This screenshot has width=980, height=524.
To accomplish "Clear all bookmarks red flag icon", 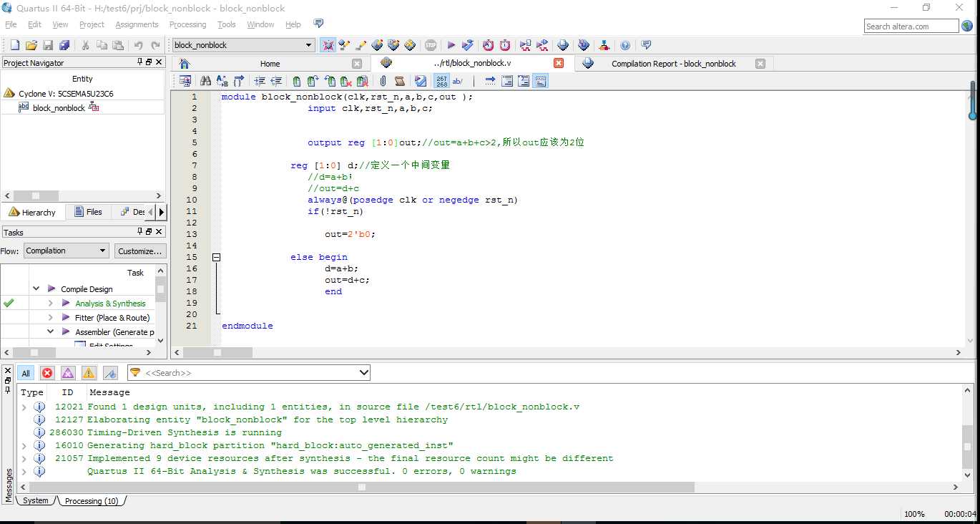I will click(362, 81).
